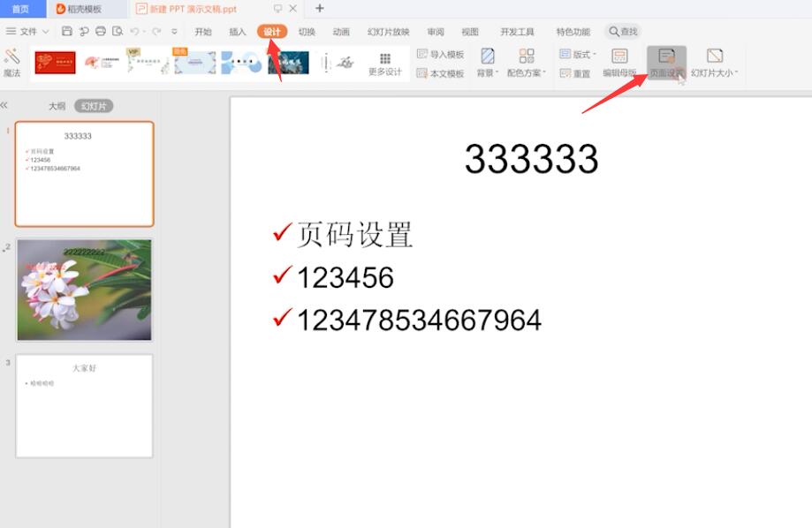
Task: Select slide 1 thumbnail titled 333333
Action: [85, 174]
